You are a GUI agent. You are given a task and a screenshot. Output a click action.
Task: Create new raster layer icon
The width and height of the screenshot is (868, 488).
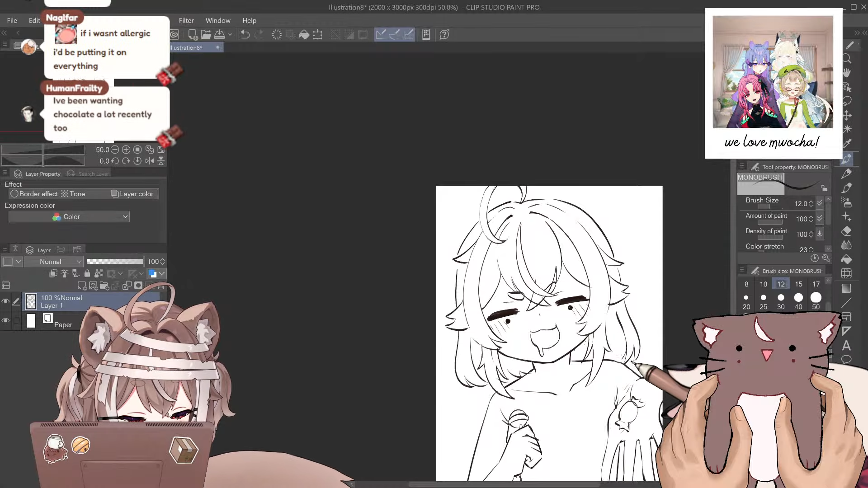[82, 286]
